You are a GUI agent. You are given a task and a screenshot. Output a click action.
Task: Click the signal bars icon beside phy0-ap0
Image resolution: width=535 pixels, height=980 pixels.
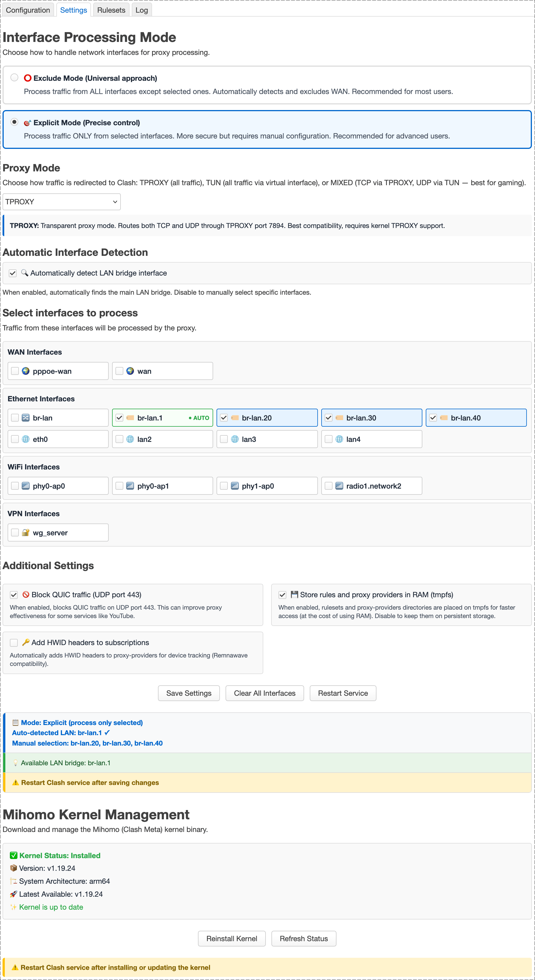[26, 486]
